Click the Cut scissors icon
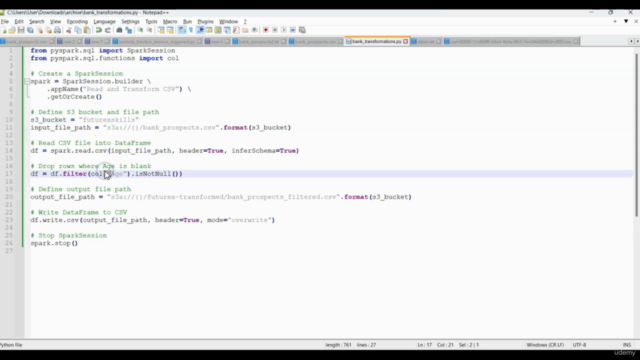This screenshot has height=360, width=640. coord(69,30)
